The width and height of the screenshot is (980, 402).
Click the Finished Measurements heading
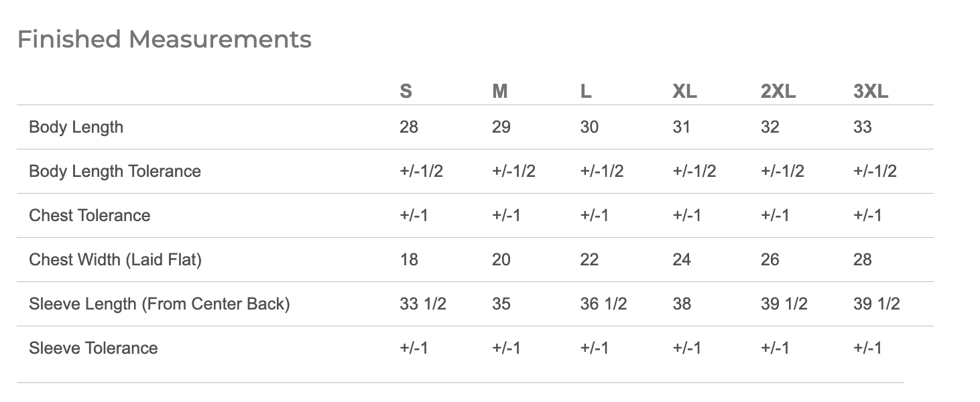tap(164, 40)
